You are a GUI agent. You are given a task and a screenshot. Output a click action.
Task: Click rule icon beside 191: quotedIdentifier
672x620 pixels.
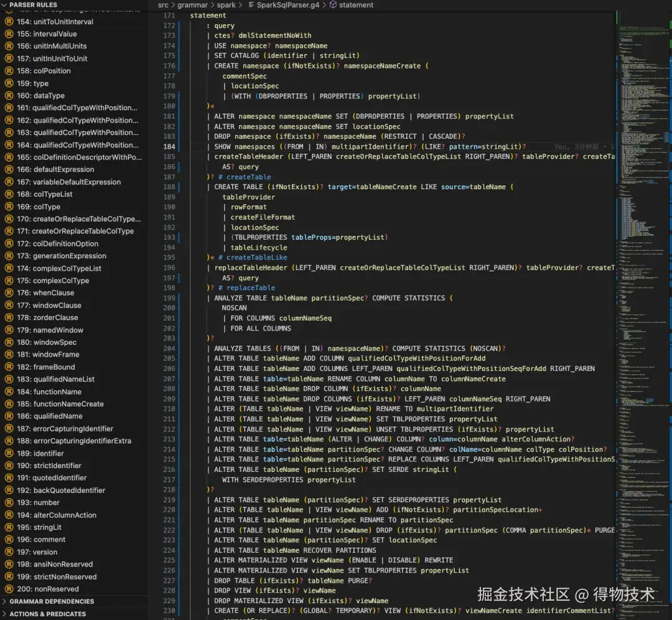pyautogui.click(x=9, y=478)
